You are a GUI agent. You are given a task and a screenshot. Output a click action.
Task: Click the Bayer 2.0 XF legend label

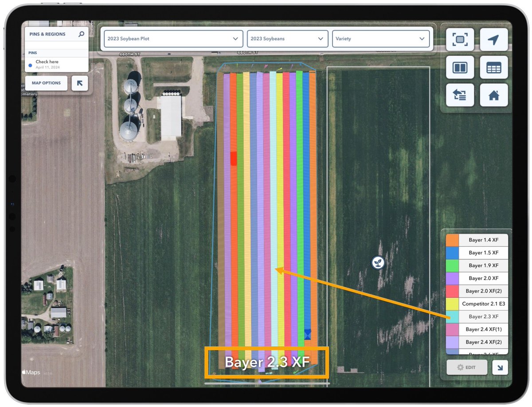[x=483, y=278]
